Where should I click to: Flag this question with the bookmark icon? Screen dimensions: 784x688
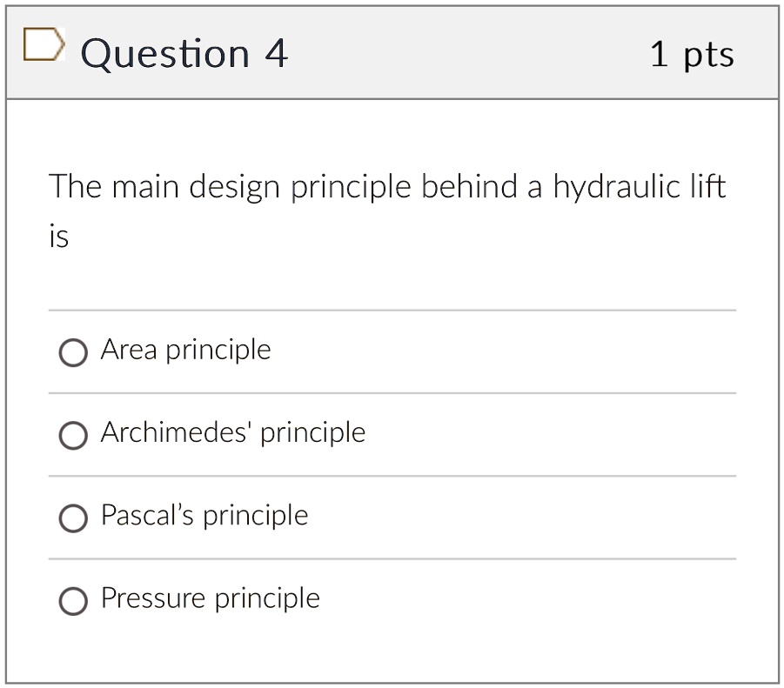point(44,46)
